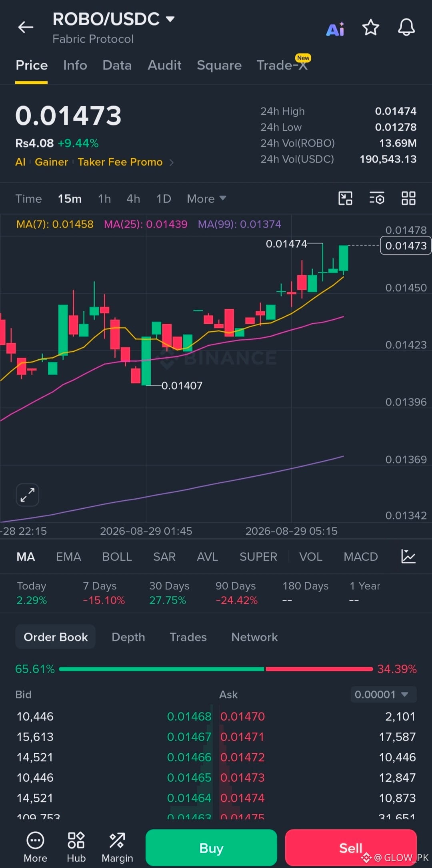Add ROBO/USDC to favorites star
The image size is (432, 868).
point(370,28)
